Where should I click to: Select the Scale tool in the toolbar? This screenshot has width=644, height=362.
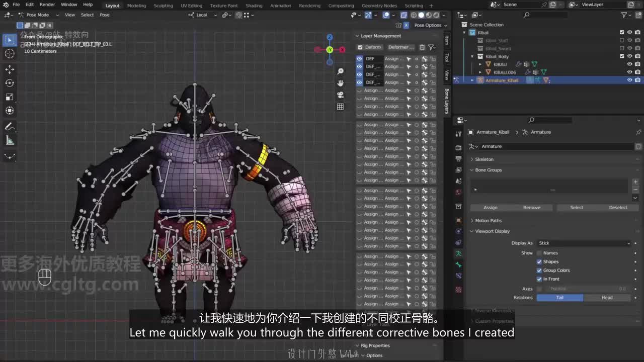tap(10, 97)
